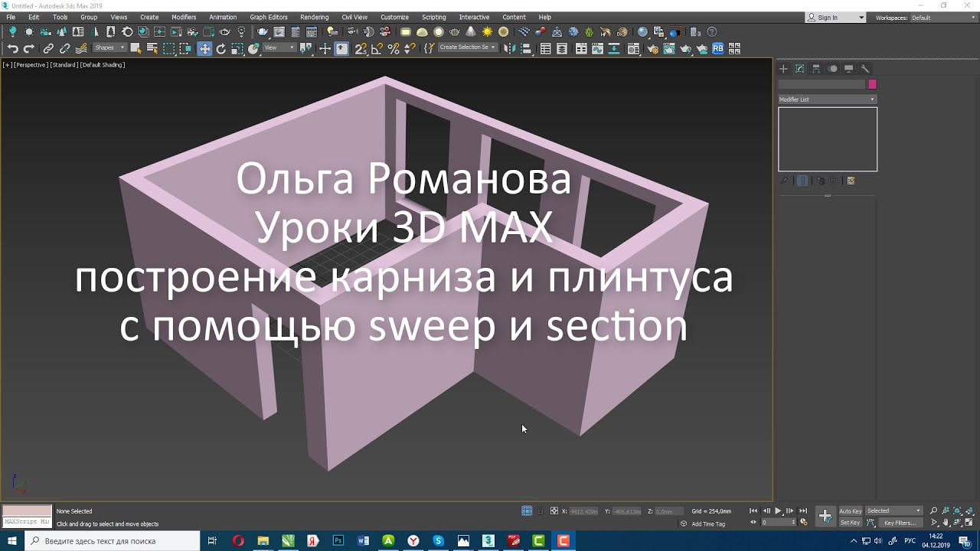Go to the End frame button
The width and height of the screenshot is (980, 551).
[x=803, y=510]
